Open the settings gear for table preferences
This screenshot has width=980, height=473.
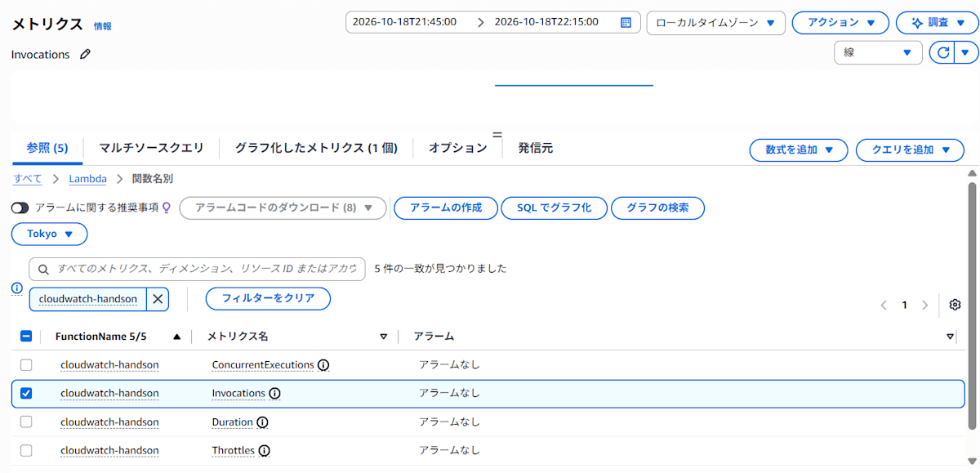click(955, 305)
